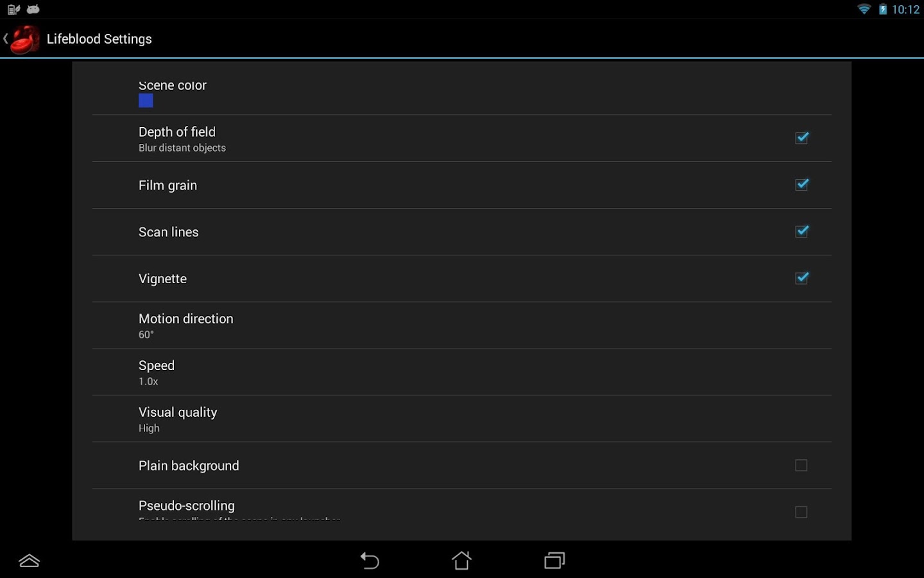This screenshot has width=924, height=578.
Task: Tap the Android back navigation button
Action: [x=370, y=560]
